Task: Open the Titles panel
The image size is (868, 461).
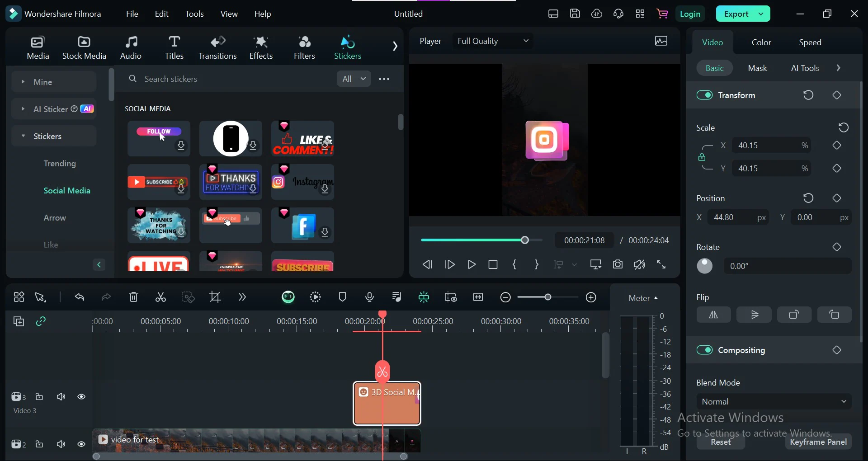Action: tap(174, 47)
